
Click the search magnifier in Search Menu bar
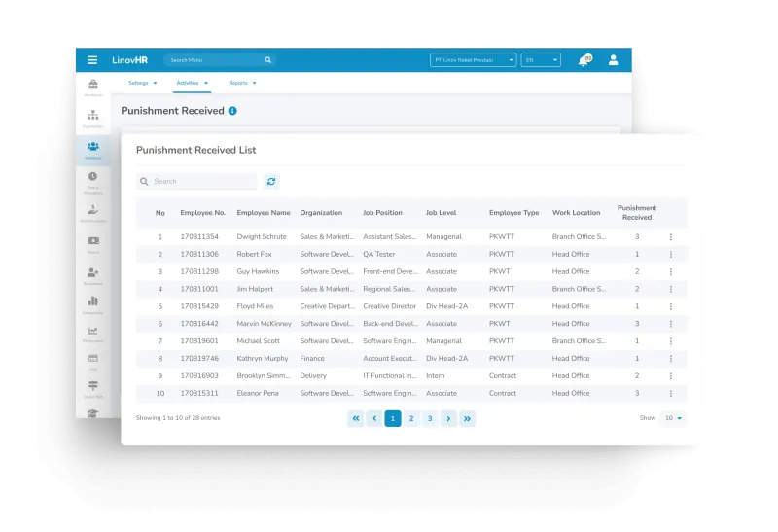(x=268, y=60)
